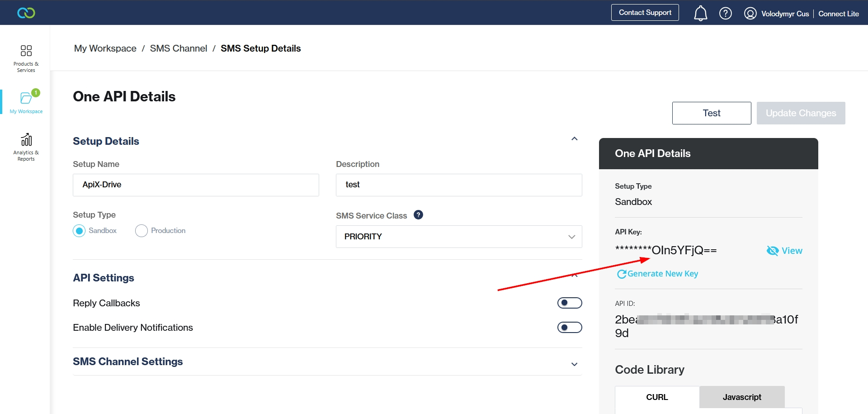Reveal the API key with View
The image size is (868, 414).
click(x=784, y=251)
